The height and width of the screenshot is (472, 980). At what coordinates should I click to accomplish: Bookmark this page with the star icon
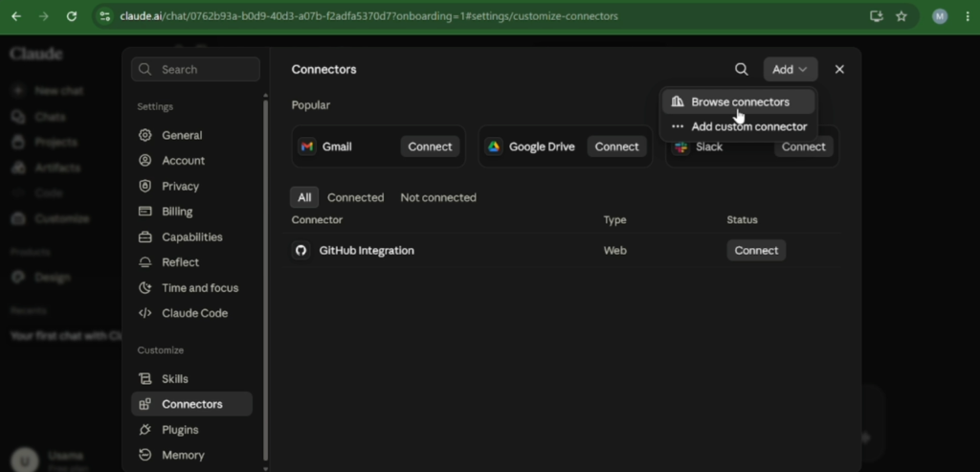point(902,16)
